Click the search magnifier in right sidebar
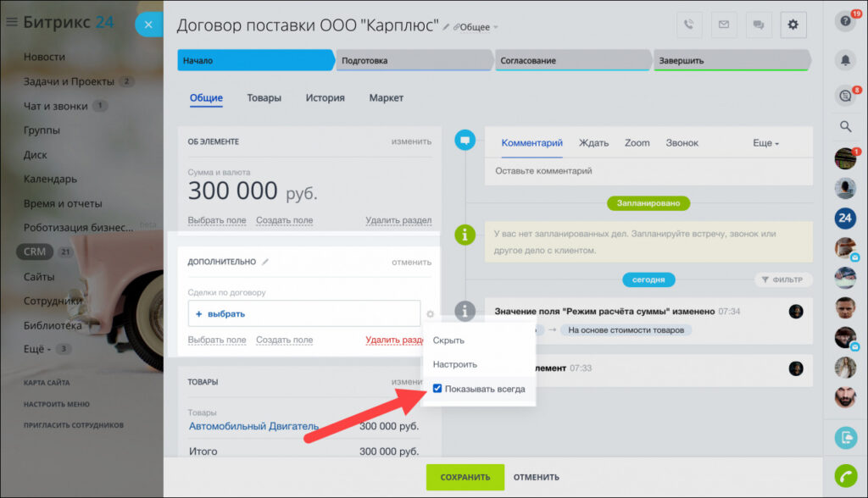The image size is (868, 498). click(x=845, y=127)
